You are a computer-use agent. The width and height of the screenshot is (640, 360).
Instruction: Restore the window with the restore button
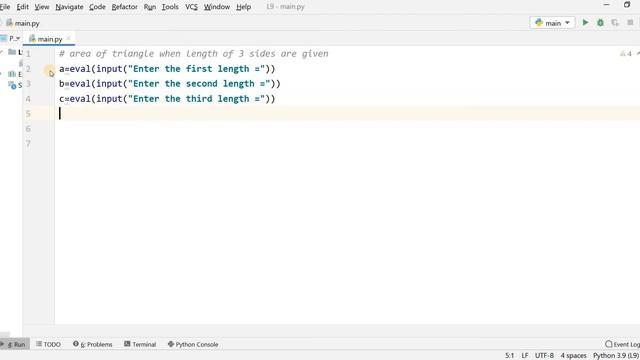tap(627, 5)
